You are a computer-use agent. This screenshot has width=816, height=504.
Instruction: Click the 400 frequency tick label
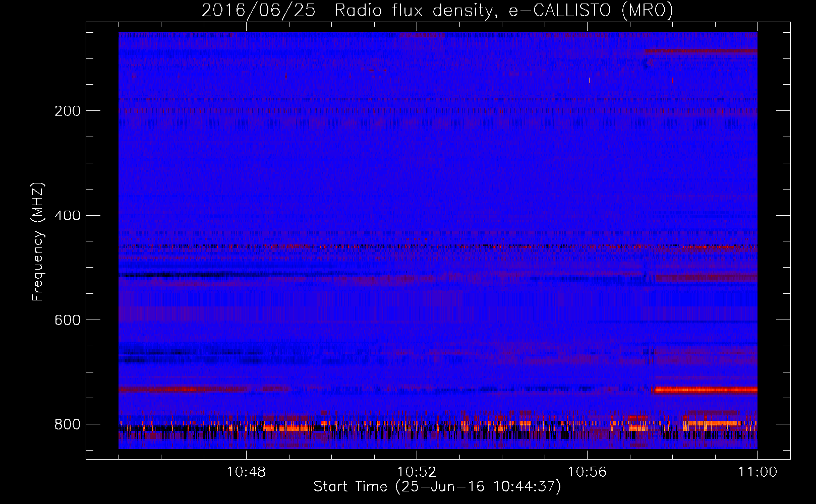67,216
